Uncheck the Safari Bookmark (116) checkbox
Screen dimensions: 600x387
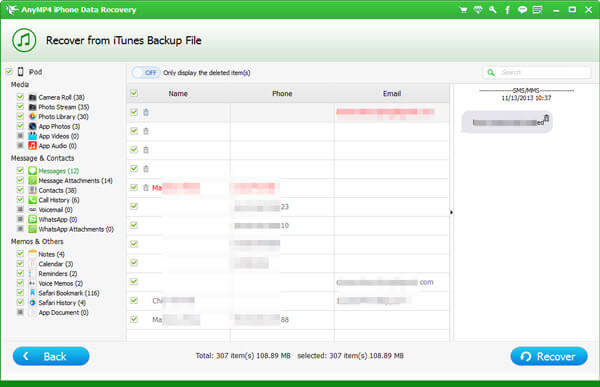pyautogui.click(x=20, y=292)
